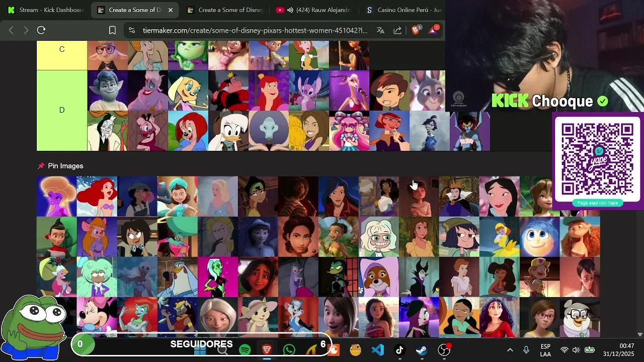Open WhatsApp from the taskbar
Screen dimensions: 644x362
[289, 350]
